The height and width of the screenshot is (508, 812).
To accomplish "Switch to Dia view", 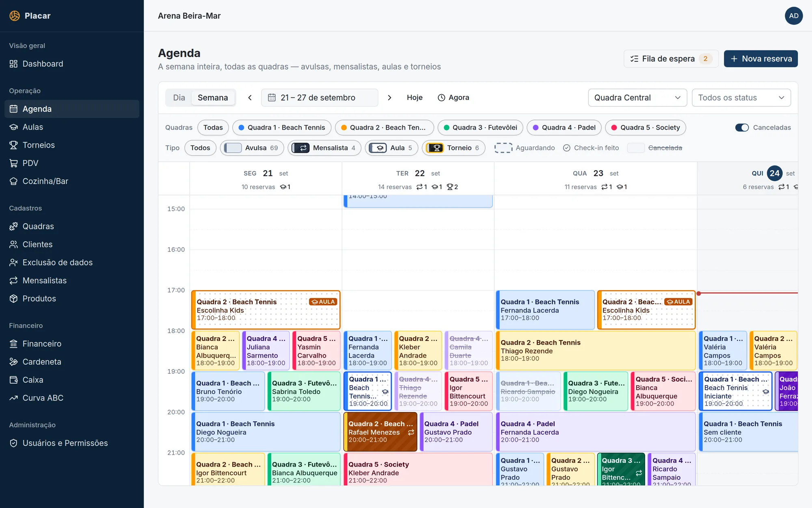I will point(179,98).
